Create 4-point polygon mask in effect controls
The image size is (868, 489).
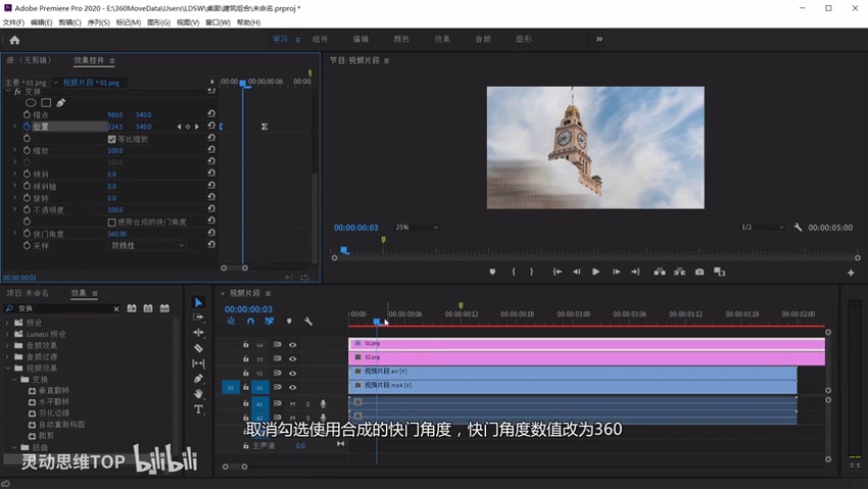[46, 103]
